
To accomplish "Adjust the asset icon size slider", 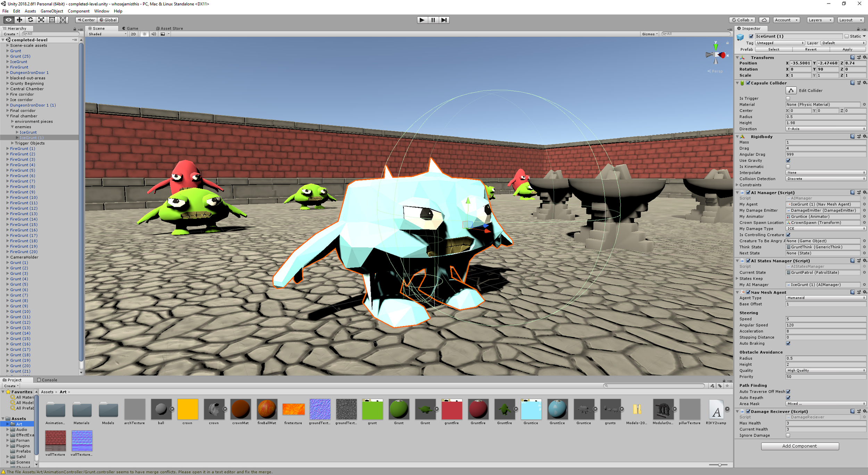I will 719,465.
